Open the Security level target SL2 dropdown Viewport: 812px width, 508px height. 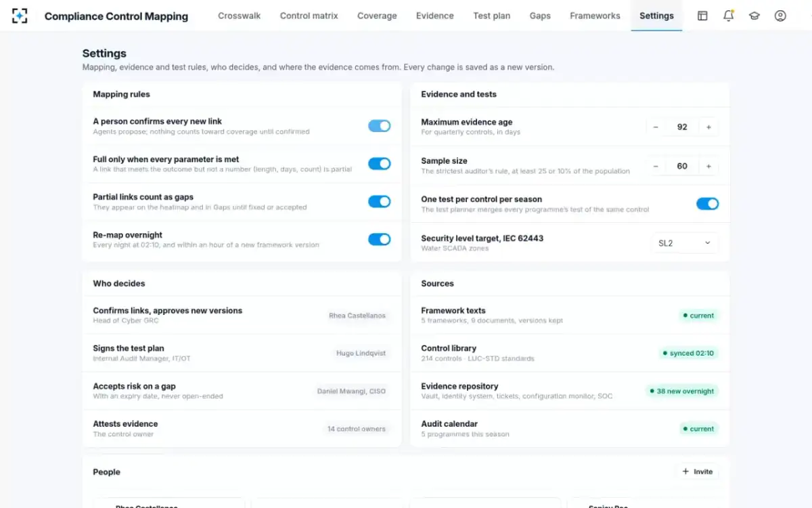pyautogui.click(x=685, y=242)
